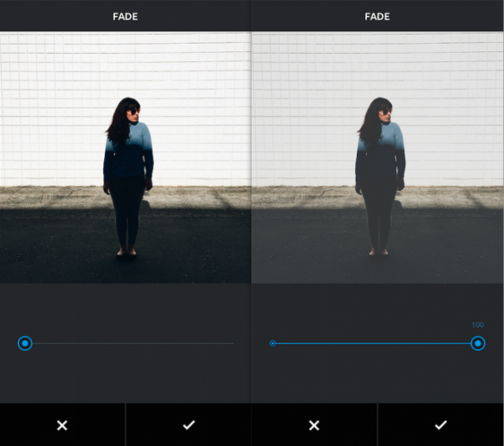Tap the X cancel icon in left panel

point(62,425)
